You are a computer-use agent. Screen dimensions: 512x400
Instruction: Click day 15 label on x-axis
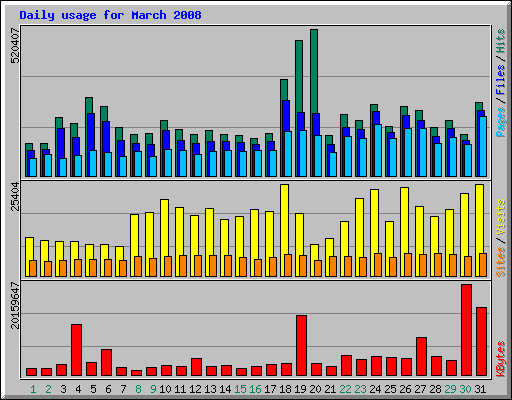pos(240,389)
